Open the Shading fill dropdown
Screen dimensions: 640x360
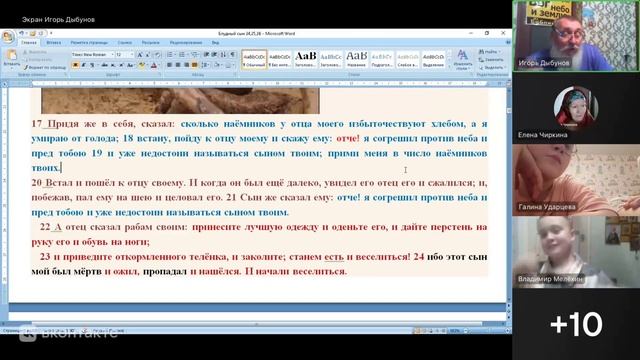[218, 65]
